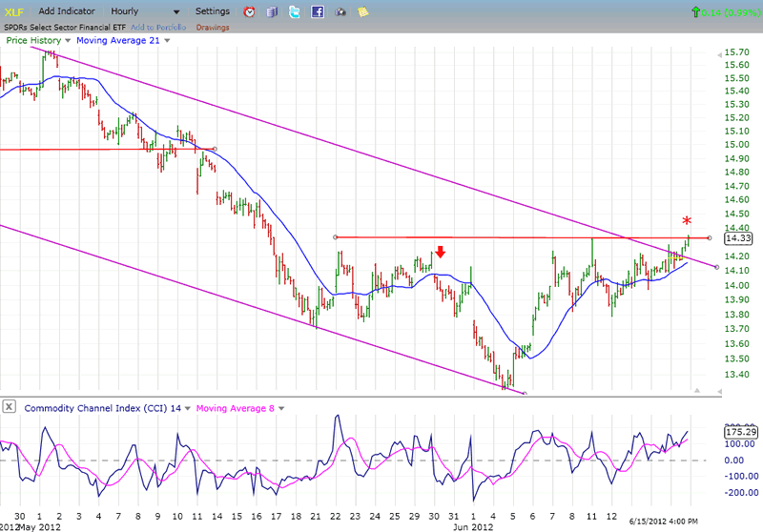Open the Settings menu

212,11
